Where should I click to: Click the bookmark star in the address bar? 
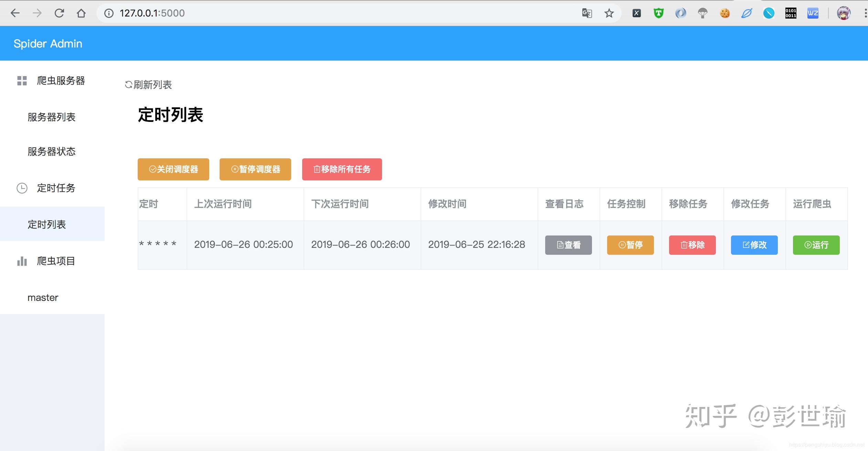(608, 13)
